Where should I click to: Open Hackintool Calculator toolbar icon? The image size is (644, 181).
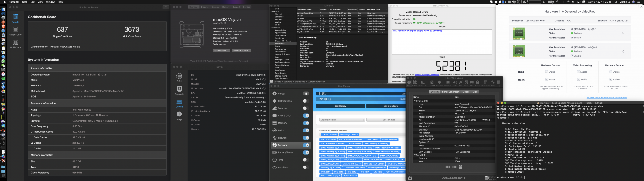tap(486, 84)
